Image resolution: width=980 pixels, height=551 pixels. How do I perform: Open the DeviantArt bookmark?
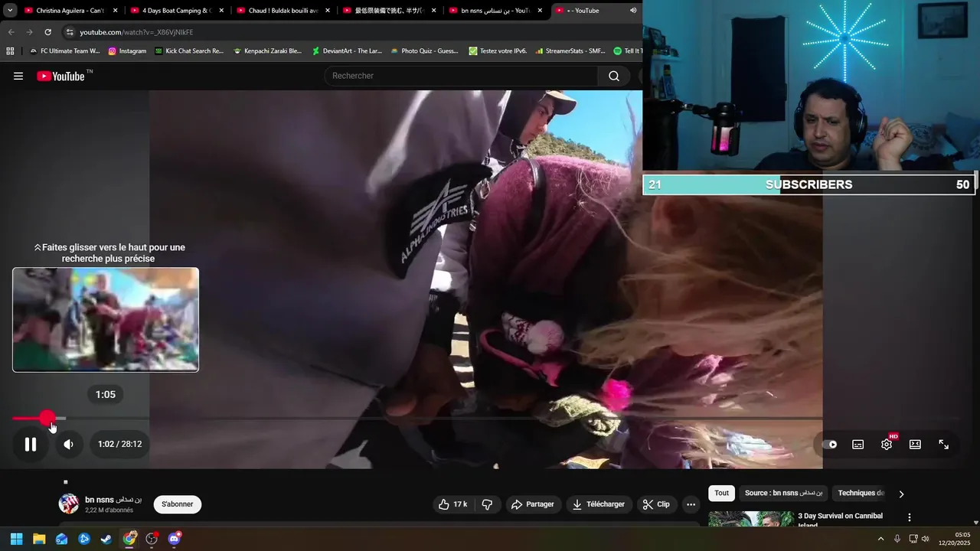pos(346,51)
